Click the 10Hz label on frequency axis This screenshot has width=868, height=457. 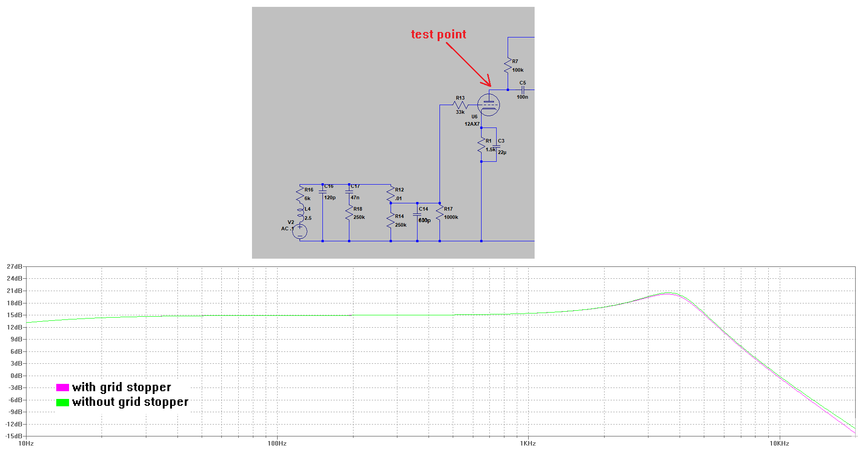click(26, 443)
